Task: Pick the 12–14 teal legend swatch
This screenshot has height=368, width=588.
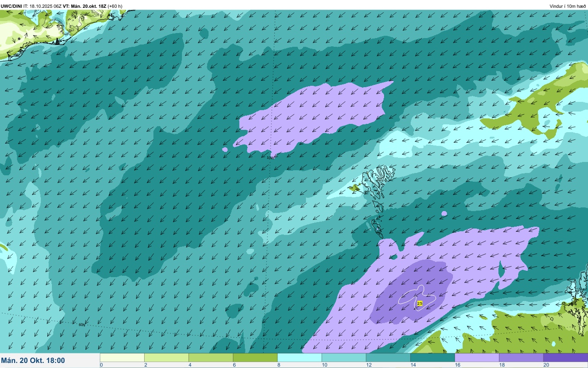Action: click(x=388, y=357)
